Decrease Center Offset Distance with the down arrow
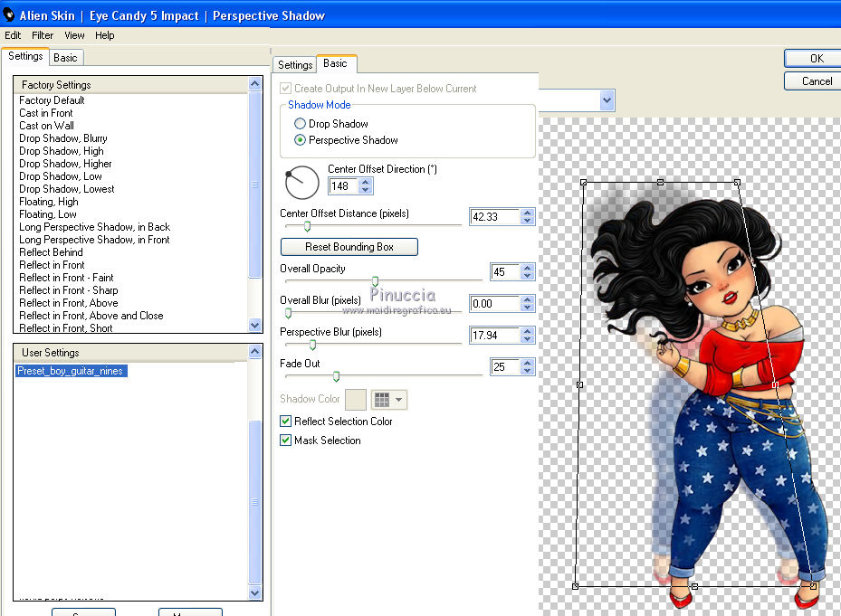 tap(528, 221)
